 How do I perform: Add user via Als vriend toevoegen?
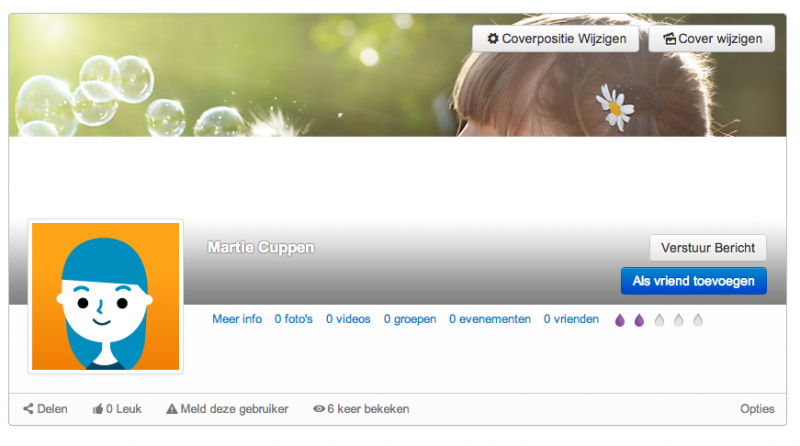coord(693,281)
